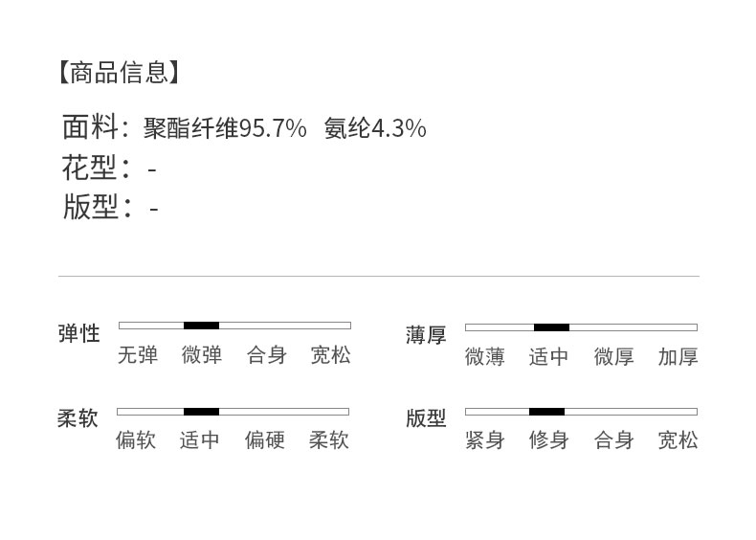The height and width of the screenshot is (540, 756).
Task: Click the black marker on 弹性 slider
Action: pos(201,326)
